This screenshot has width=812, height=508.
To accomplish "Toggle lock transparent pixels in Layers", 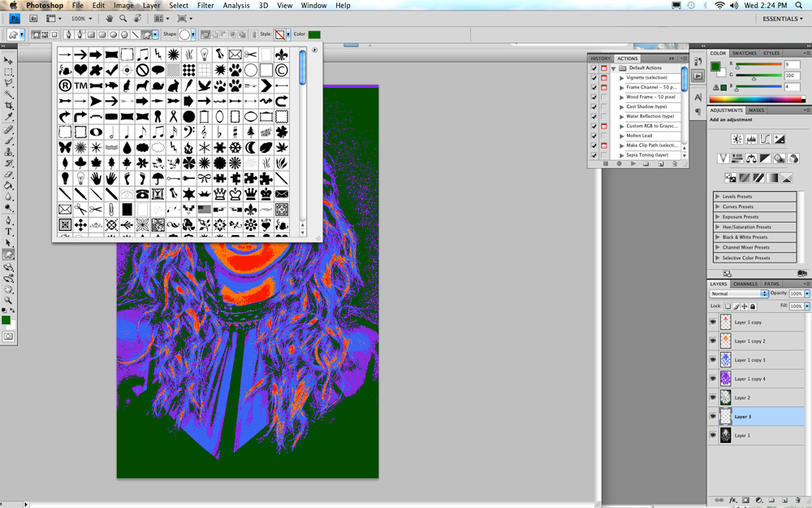I will click(x=728, y=306).
